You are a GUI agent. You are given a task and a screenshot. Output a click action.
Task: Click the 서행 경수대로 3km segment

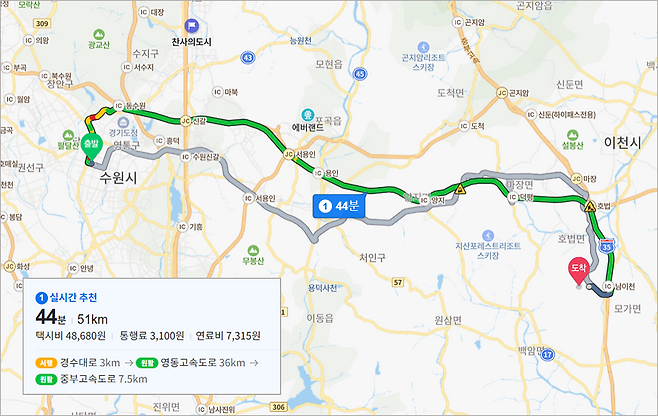pos(78,363)
